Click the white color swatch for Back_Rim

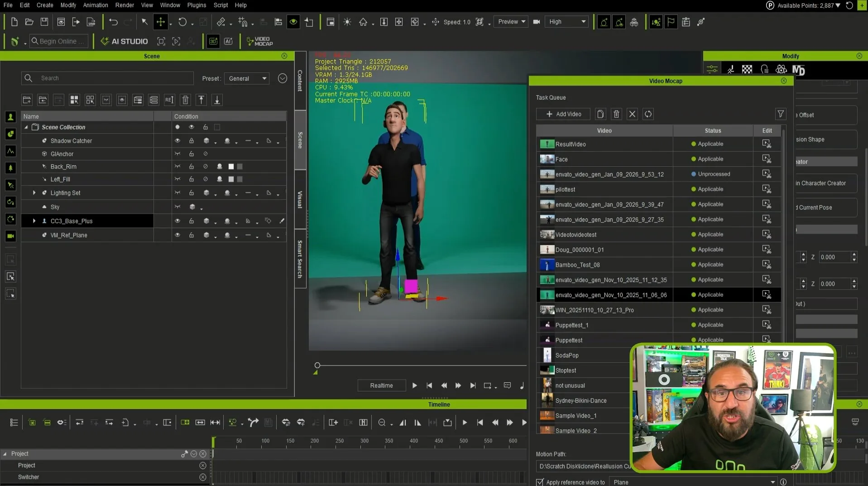click(231, 167)
